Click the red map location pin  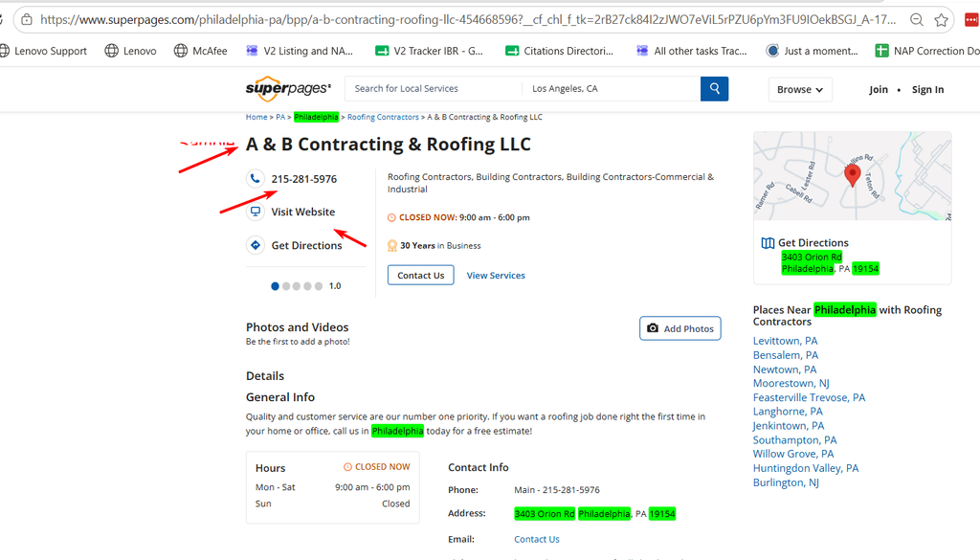(852, 175)
